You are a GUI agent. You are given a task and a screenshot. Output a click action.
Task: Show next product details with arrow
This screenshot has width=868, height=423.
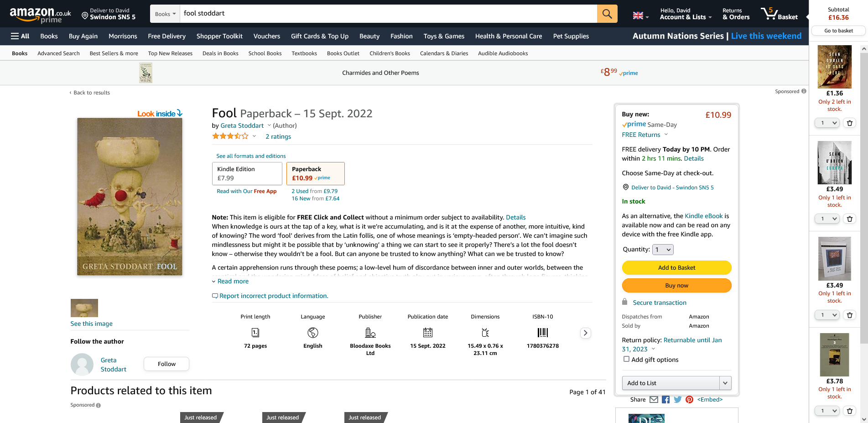tap(585, 333)
